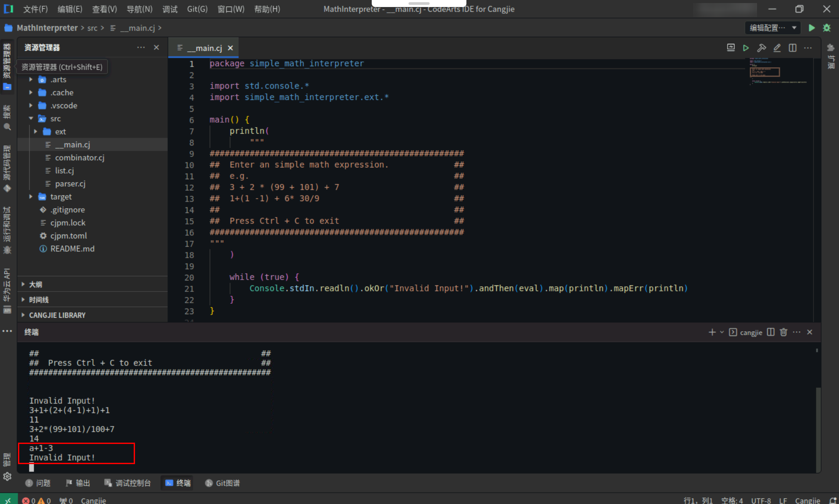Open the 资源管理器 explorer activity bar view
Viewport: 839px width, 504px height.
coord(7,67)
